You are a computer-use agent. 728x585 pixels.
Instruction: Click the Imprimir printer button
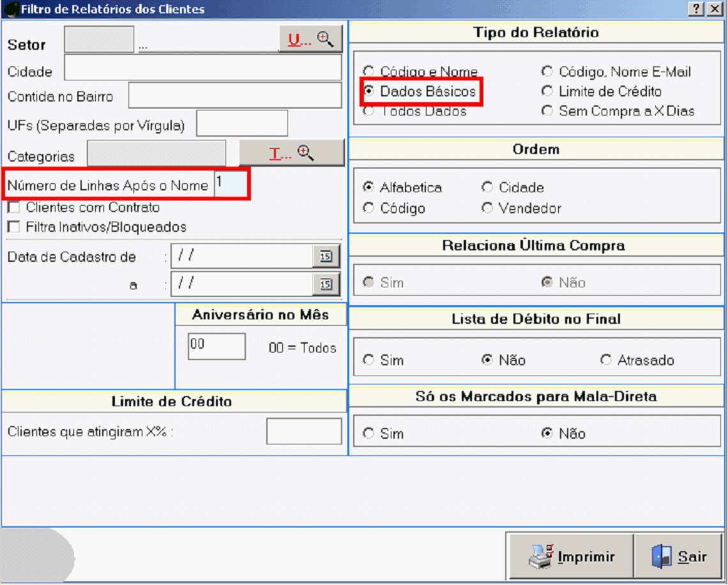571,556
